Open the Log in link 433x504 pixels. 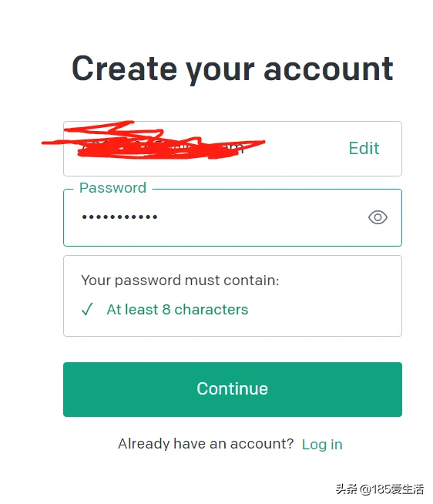(322, 445)
